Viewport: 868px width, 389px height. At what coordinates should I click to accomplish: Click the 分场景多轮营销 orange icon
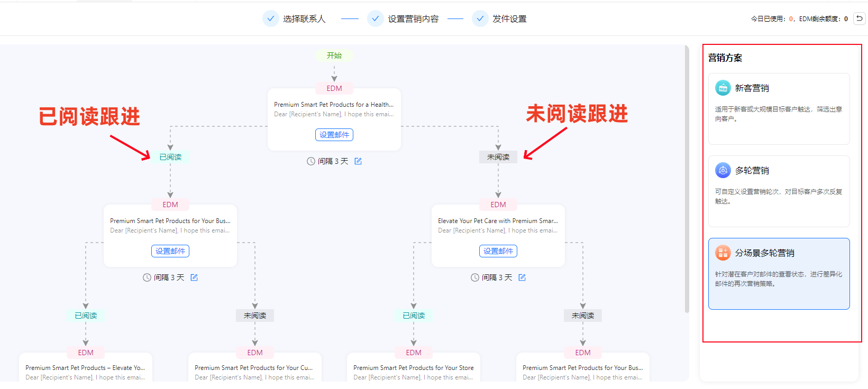pyautogui.click(x=723, y=253)
